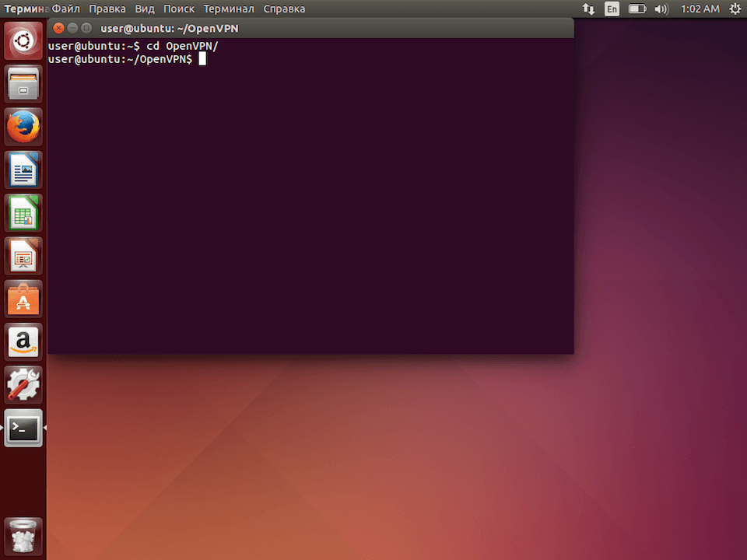Open the clock dropdown menu
Image resolution: width=747 pixels, height=560 pixels.
[699, 9]
